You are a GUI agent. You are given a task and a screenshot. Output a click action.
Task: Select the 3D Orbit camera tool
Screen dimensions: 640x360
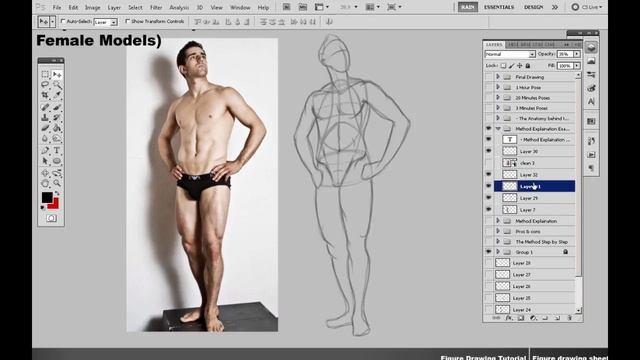[x=57, y=173]
